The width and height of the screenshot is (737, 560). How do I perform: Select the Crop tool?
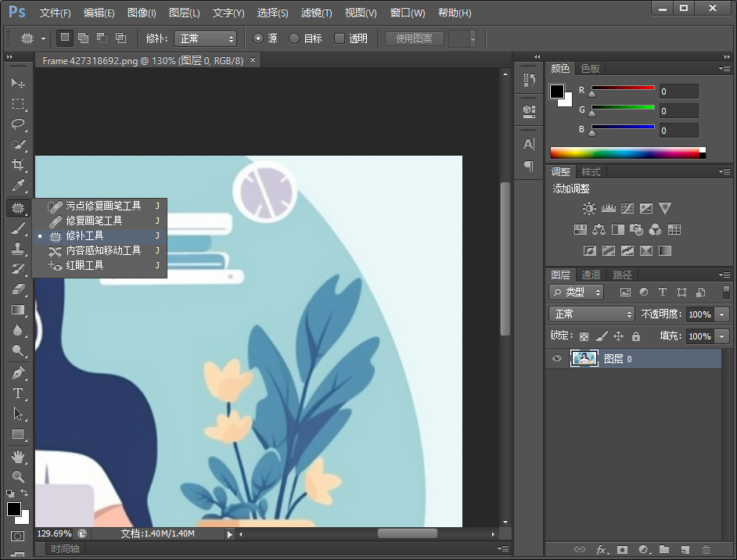tap(17, 165)
